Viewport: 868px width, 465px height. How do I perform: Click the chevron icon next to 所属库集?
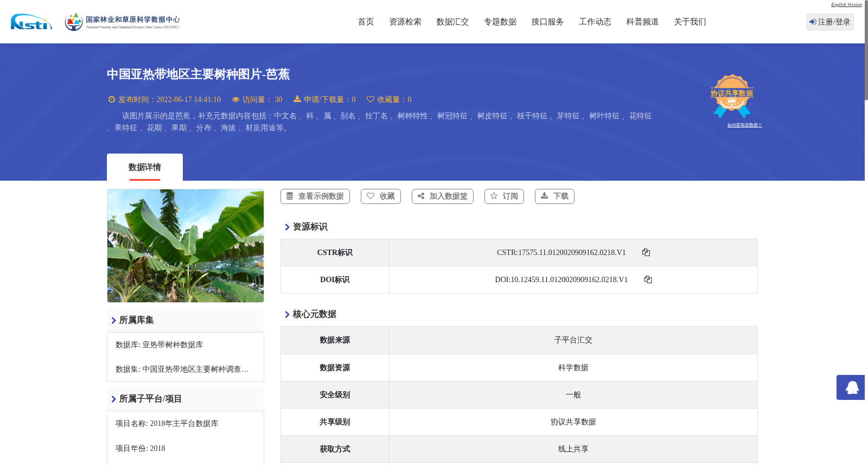113,321
